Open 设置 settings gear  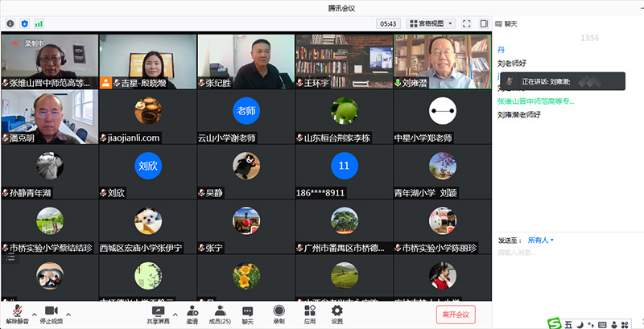(x=337, y=312)
